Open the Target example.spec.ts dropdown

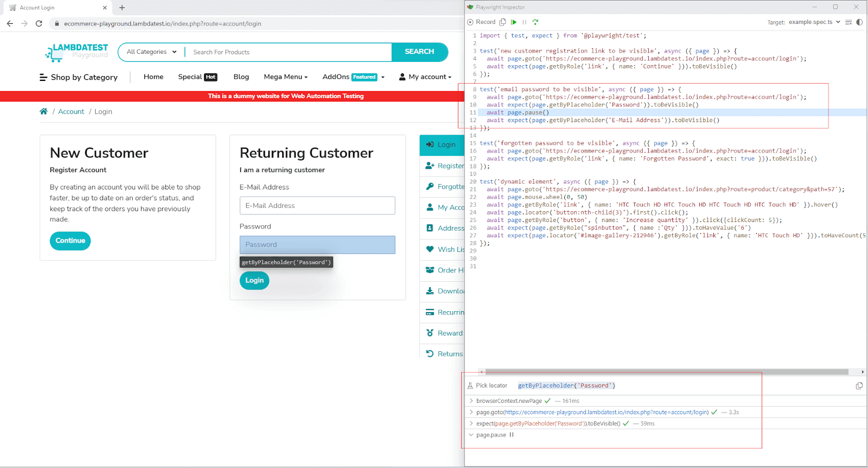[814, 22]
